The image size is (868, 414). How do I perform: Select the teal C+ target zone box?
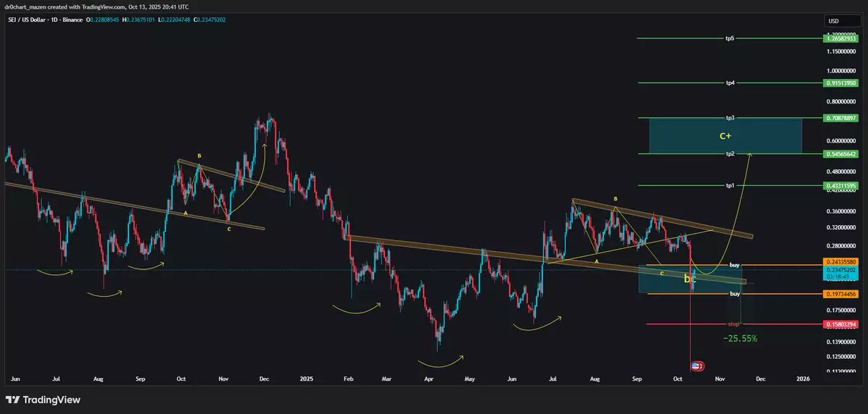[725, 136]
